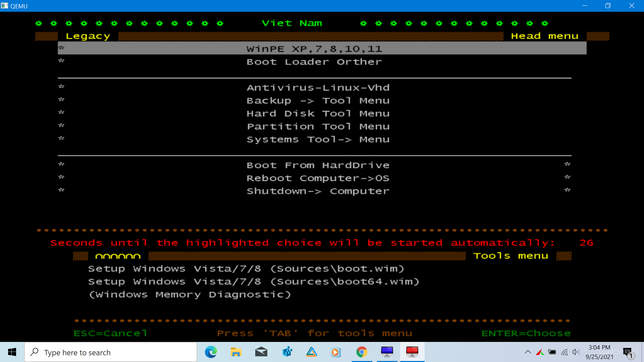Screen dimensions: 644x362
Task: Open the battery status tray icon
Action: 552,352
